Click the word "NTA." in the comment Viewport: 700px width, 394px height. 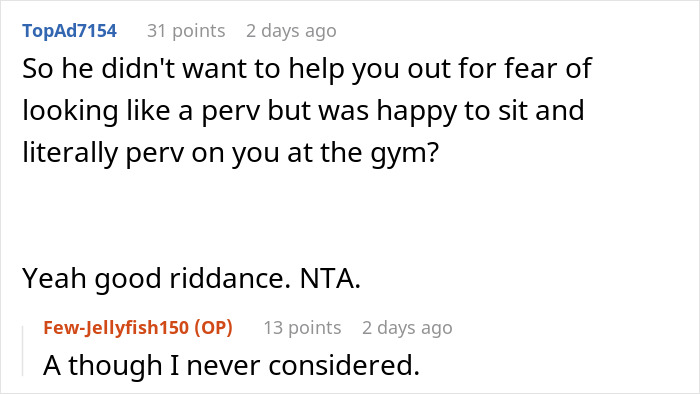330,278
